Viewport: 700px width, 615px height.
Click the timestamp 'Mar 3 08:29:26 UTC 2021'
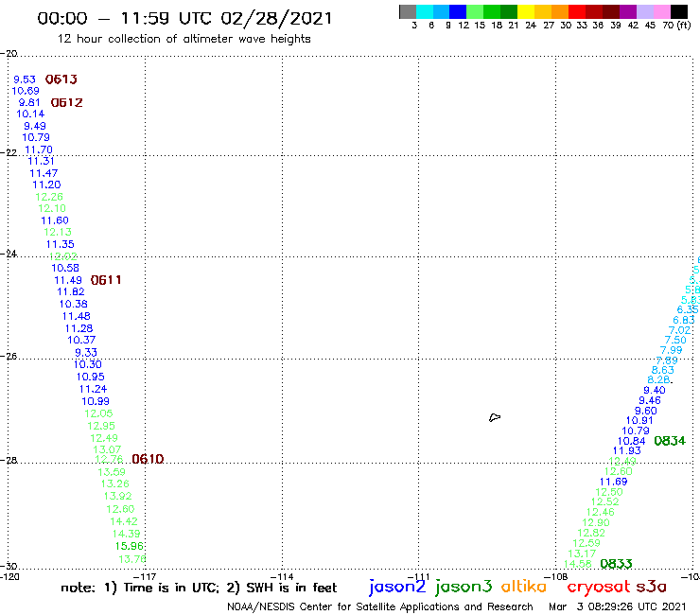coord(618,606)
